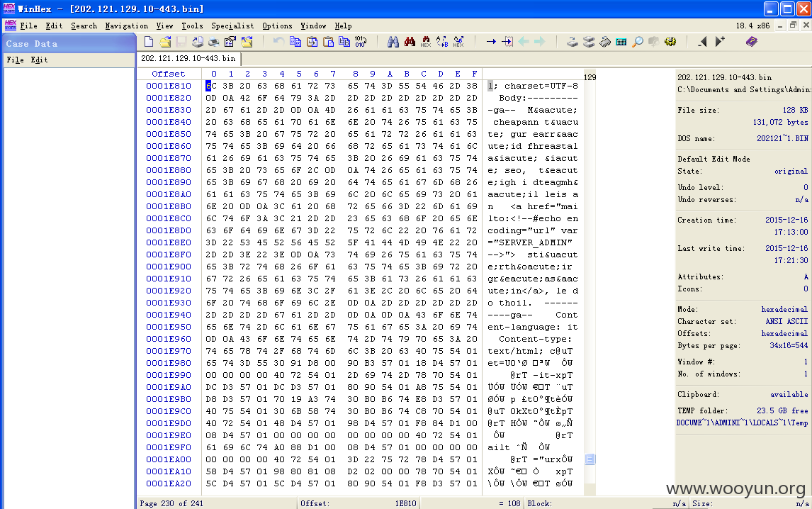Open Case Data File menu
The width and height of the screenshot is (812, 509).
15,60
